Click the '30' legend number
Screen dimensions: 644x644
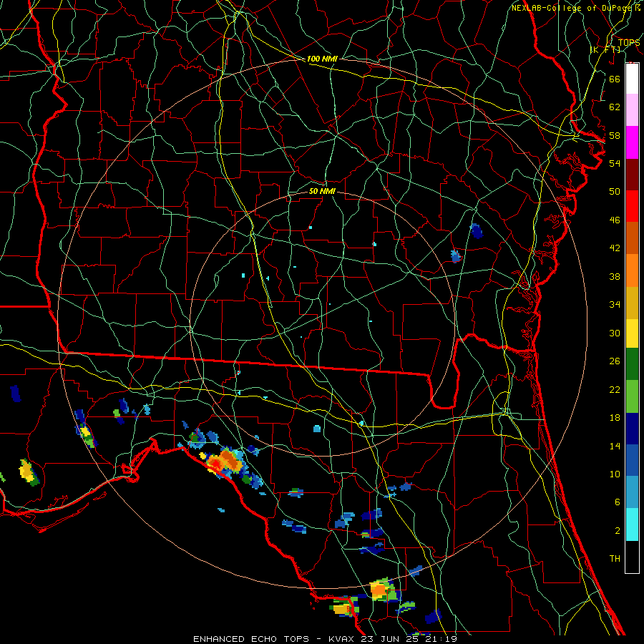(x=615, y=333)
